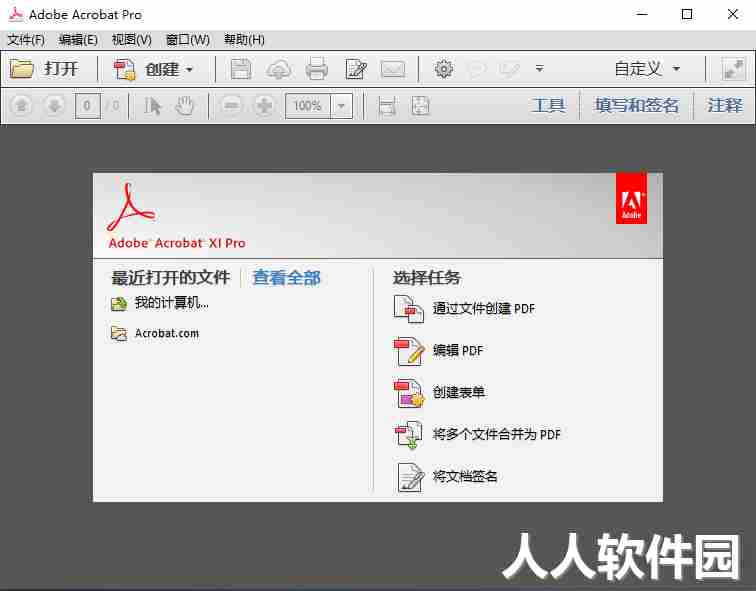756x591 pixels.
Task: Click the 查看全部 link
Action: tap(286, 278)
